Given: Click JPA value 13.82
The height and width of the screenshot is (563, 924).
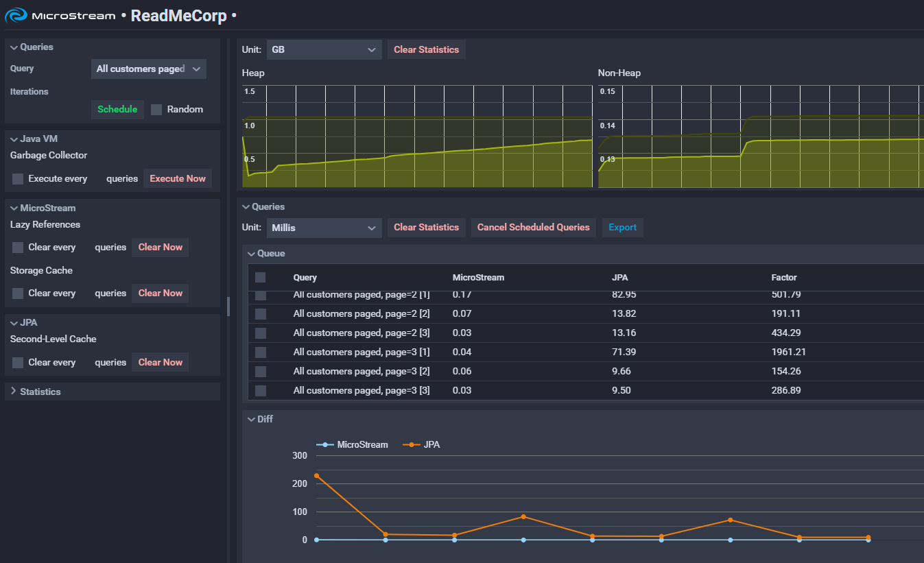Looking at the screenshot, I should (x=624, y=314).
